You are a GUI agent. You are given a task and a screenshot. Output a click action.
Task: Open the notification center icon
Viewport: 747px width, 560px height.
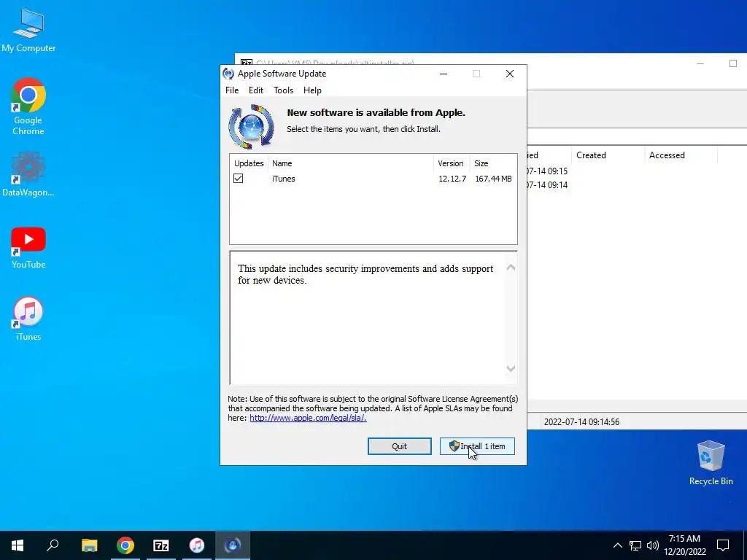pos(723,545)
